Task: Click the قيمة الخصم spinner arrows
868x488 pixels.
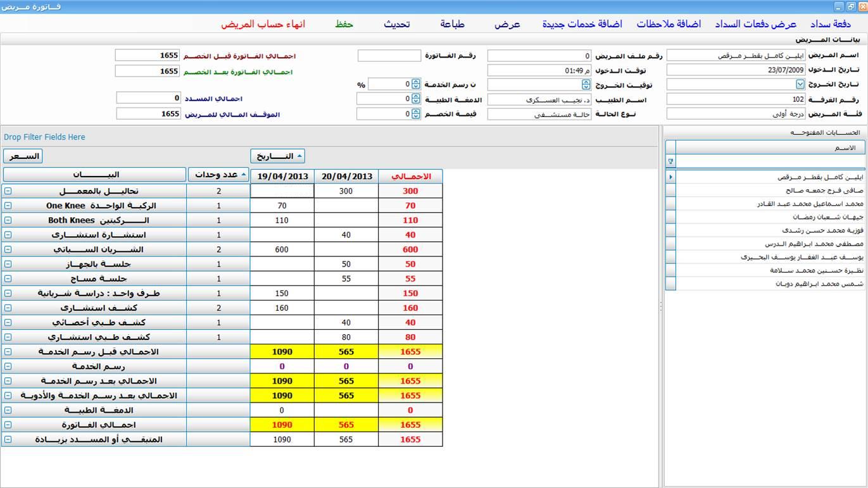Action: click(x=415, y=114)
